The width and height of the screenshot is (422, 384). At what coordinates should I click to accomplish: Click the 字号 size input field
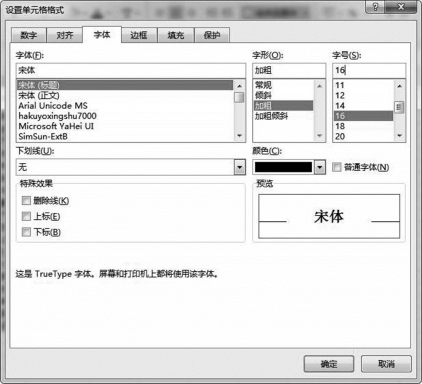pos(369,70)
